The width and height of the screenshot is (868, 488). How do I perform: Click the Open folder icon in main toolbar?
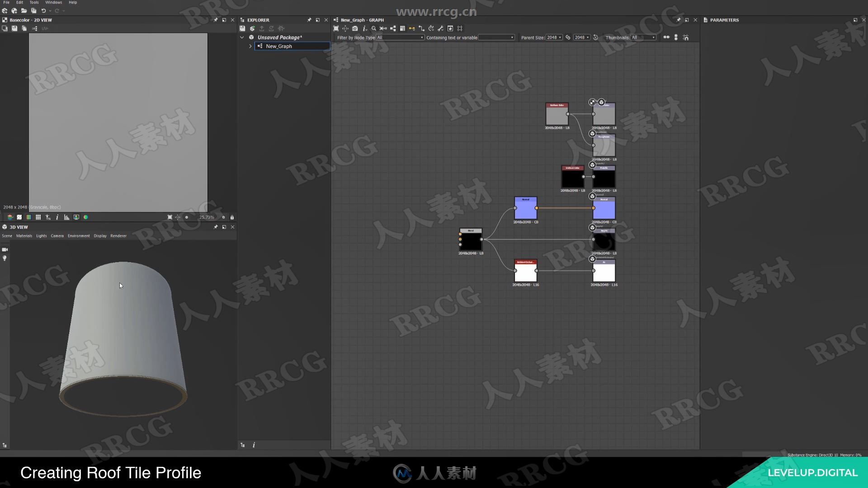pos(24,11)
